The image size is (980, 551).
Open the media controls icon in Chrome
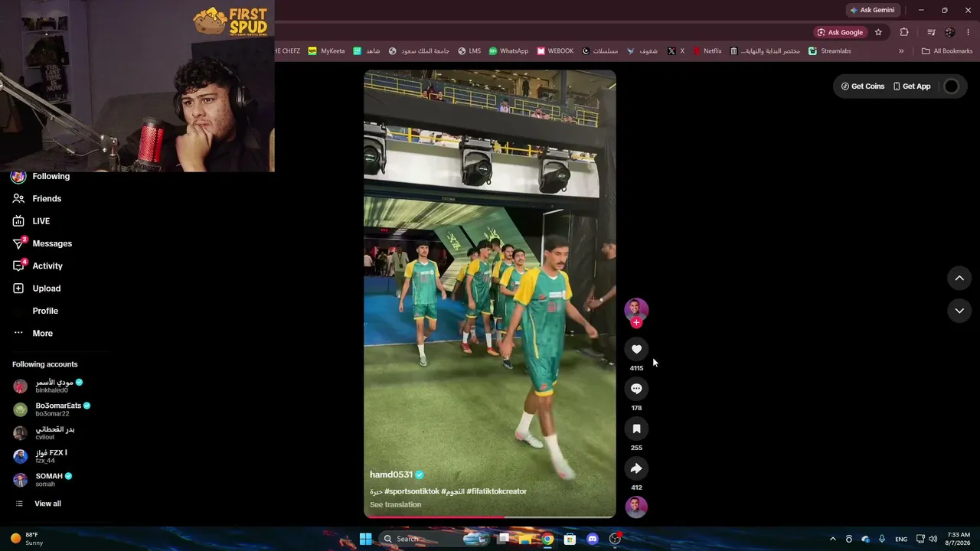click(931, 32)
